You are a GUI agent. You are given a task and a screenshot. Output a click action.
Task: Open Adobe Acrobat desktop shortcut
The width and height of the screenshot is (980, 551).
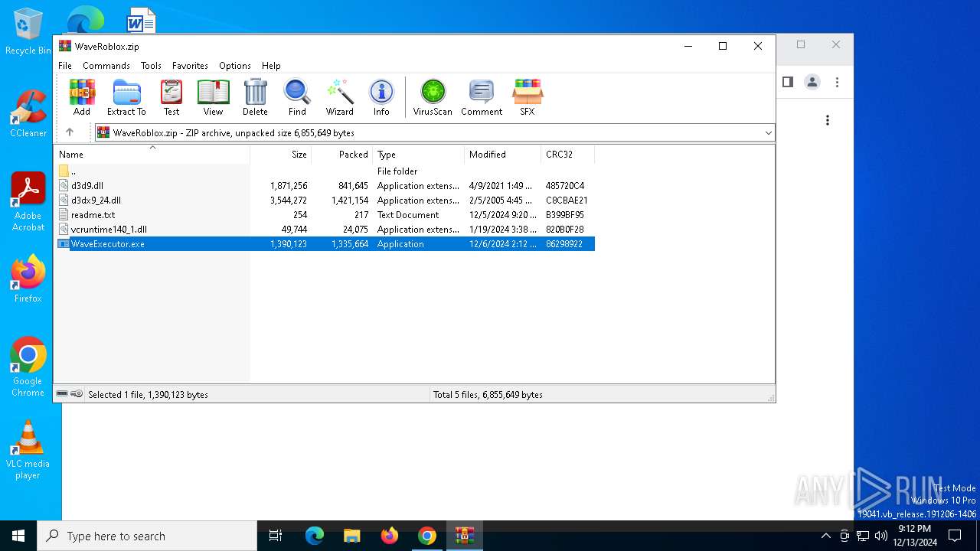click(x=28, y=202)
